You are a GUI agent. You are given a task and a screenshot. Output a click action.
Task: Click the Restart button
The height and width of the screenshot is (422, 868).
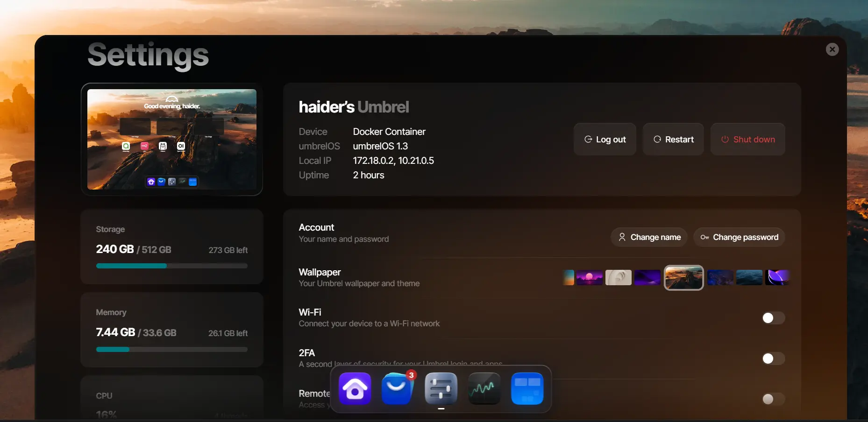[x=673, y=139]
